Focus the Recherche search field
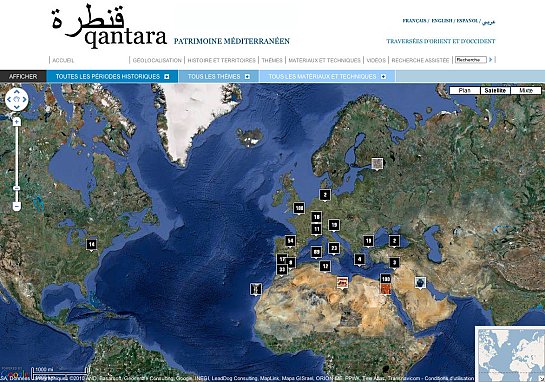This screenshot has height=382, width=545. [x=471, y=60]
